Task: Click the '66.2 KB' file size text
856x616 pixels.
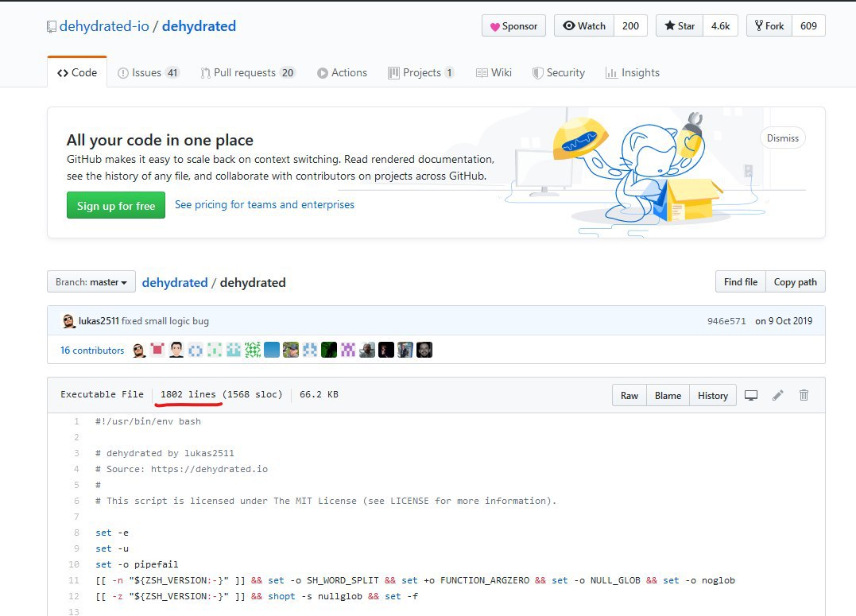Action: pyautogui.click(x=319, y=394)
